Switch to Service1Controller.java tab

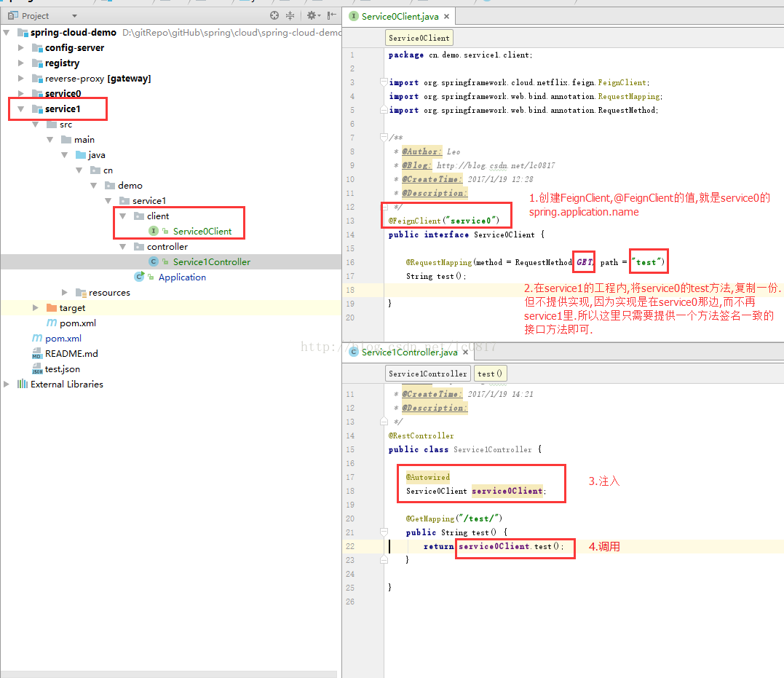tap(410, 352)
